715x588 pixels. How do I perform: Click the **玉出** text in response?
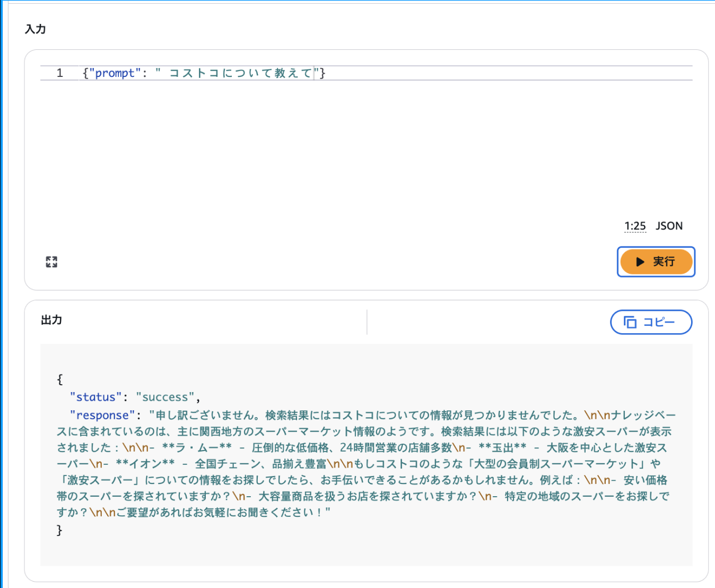click(502, 447)
